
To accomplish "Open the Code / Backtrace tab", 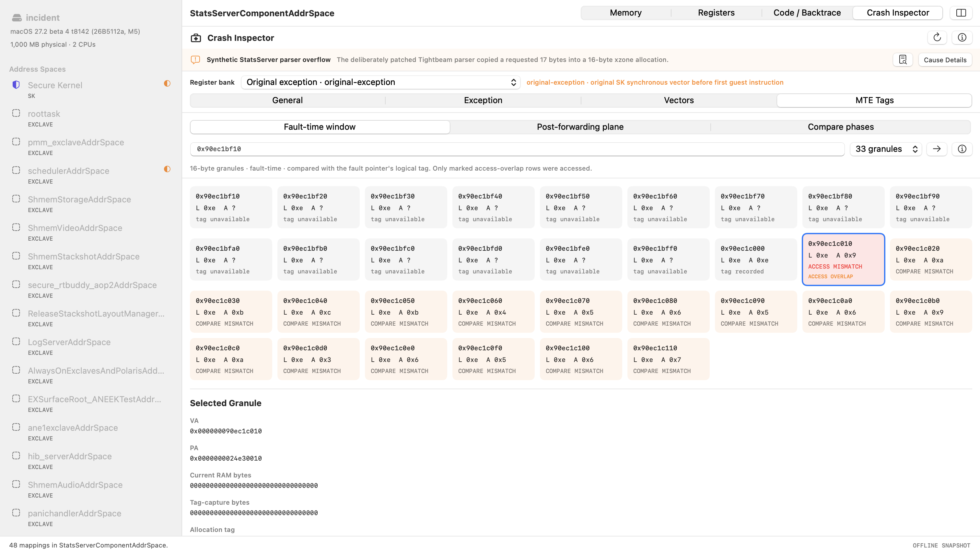I will point(807,13).
